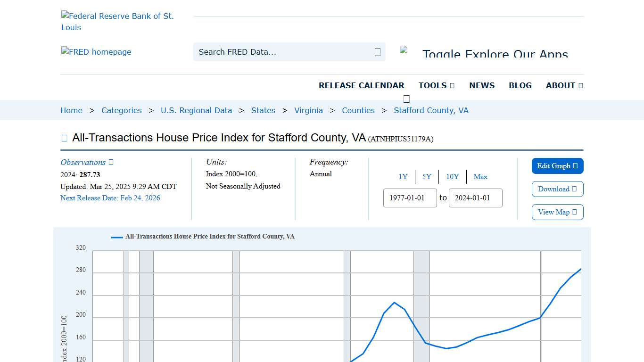The width and height of the screenshot is (644, 362).
Task: Open the BLOG menu item
Action: tap(520, 85)
